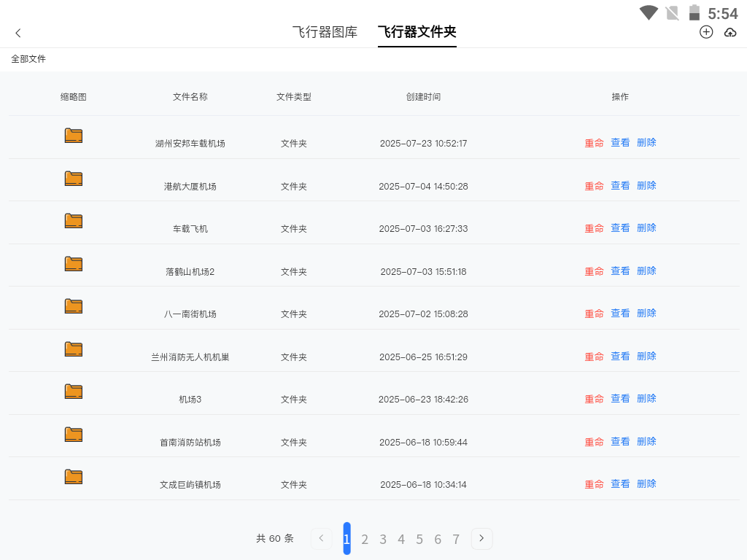This screenshot has height=560, width=747.
Task: Select page 1 in pagination
Action: pos(347,539)
